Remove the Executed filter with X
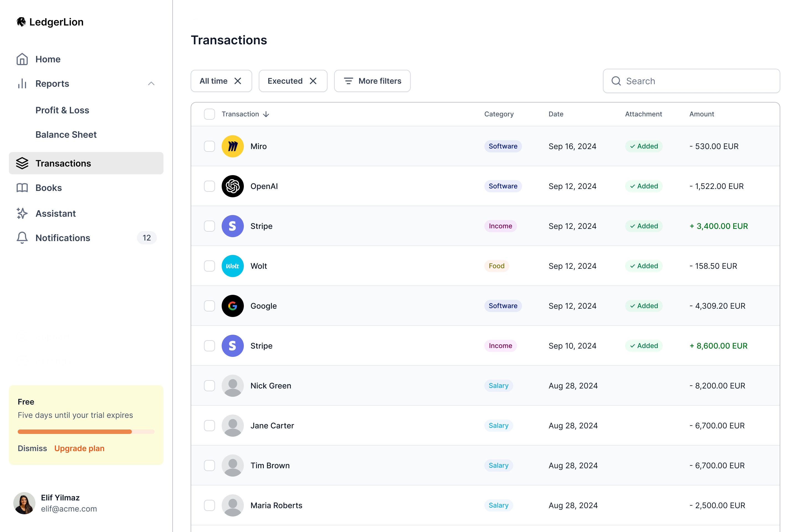 313,81
